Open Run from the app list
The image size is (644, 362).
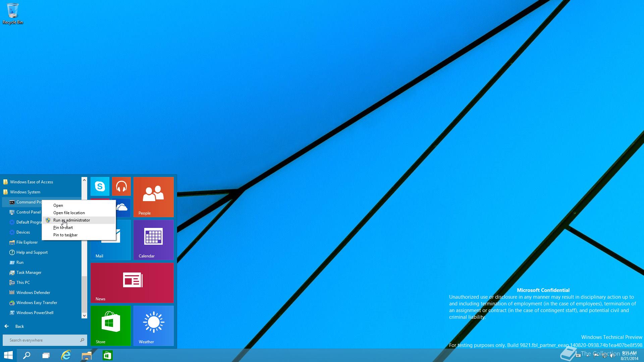(42, 262)
